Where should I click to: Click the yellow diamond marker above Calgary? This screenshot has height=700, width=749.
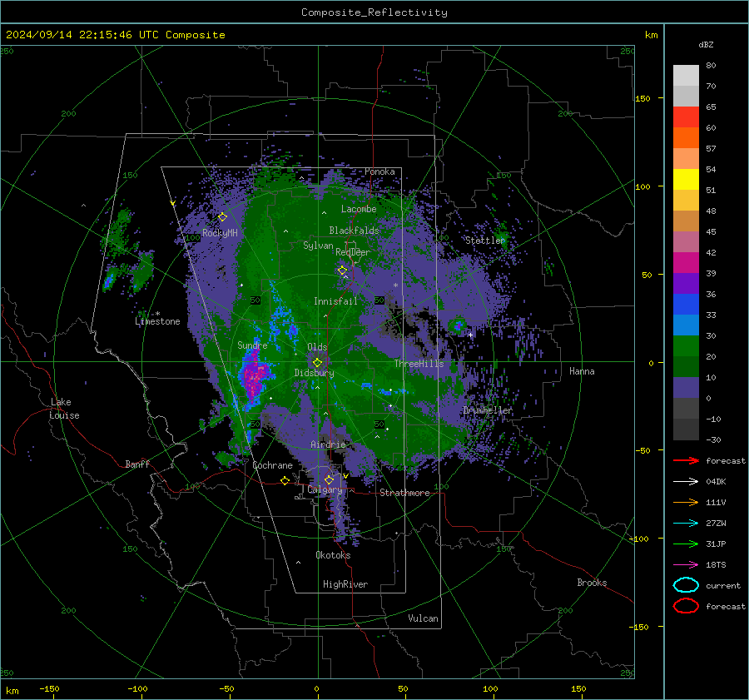click(x=329, y=479)
